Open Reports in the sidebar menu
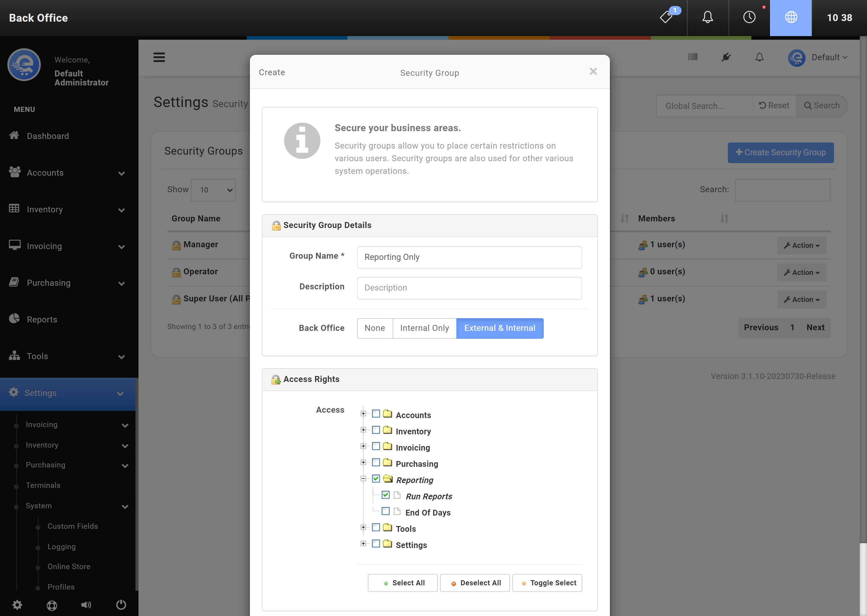867x616 pixels. pos(42,319)
